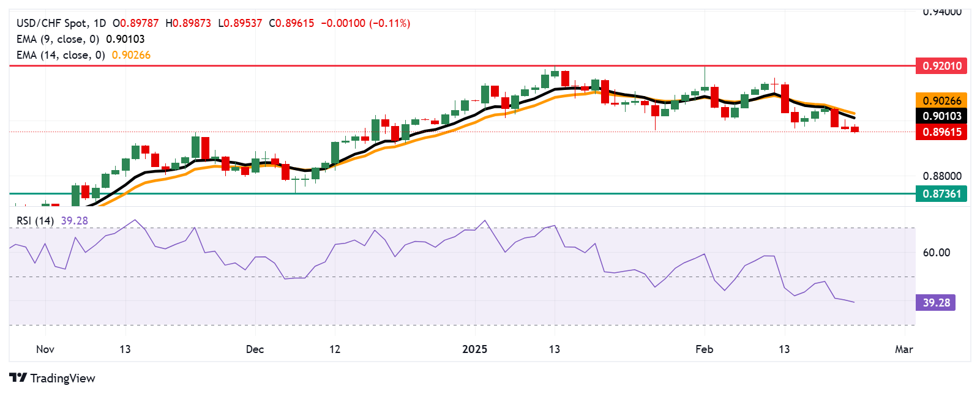980x394 pixels.
Task: Click the EMA 9 value 0.90103 in legend
Action: pos(125,39)
